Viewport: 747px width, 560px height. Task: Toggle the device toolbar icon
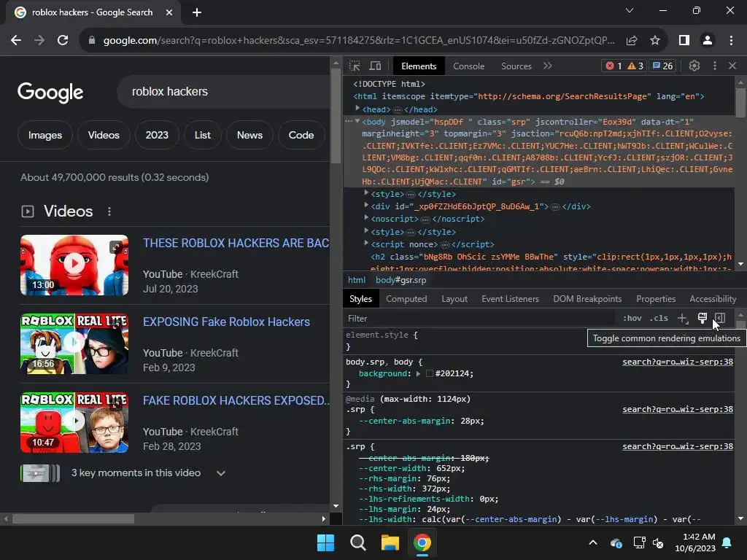point(376,66)
